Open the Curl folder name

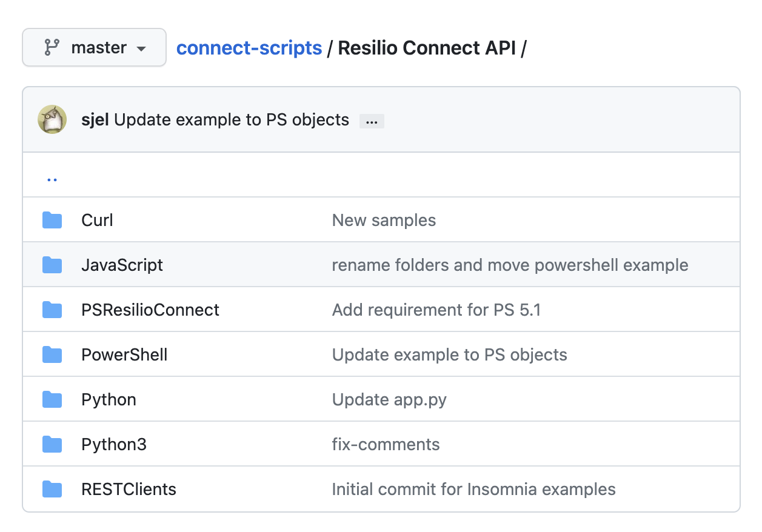[x=97, y=221]
